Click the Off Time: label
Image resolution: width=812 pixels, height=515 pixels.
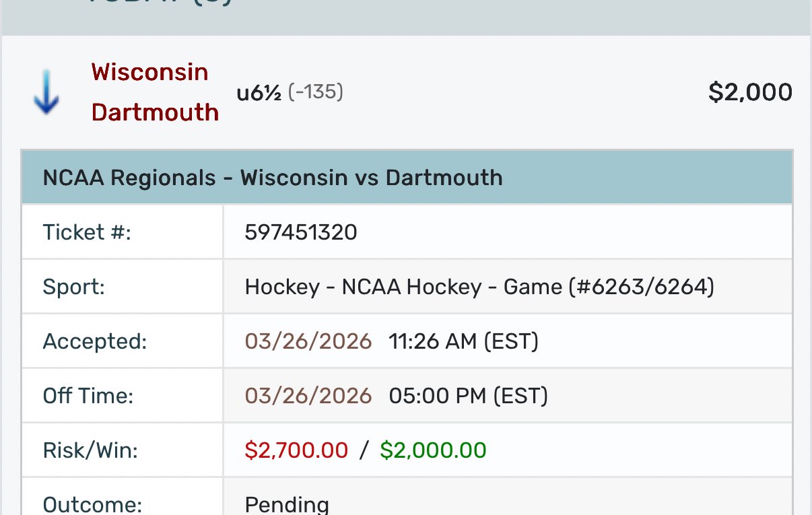[88, 395]
